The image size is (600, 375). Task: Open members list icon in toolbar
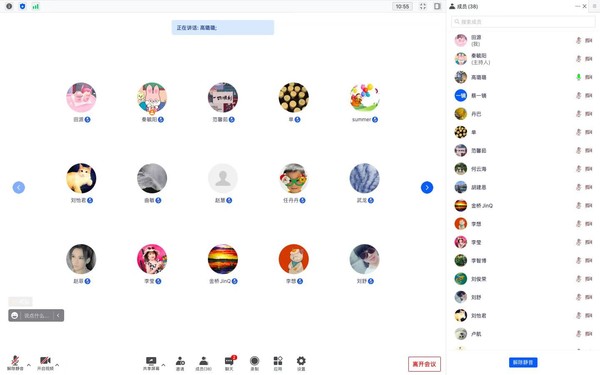[x=204, y=363]
